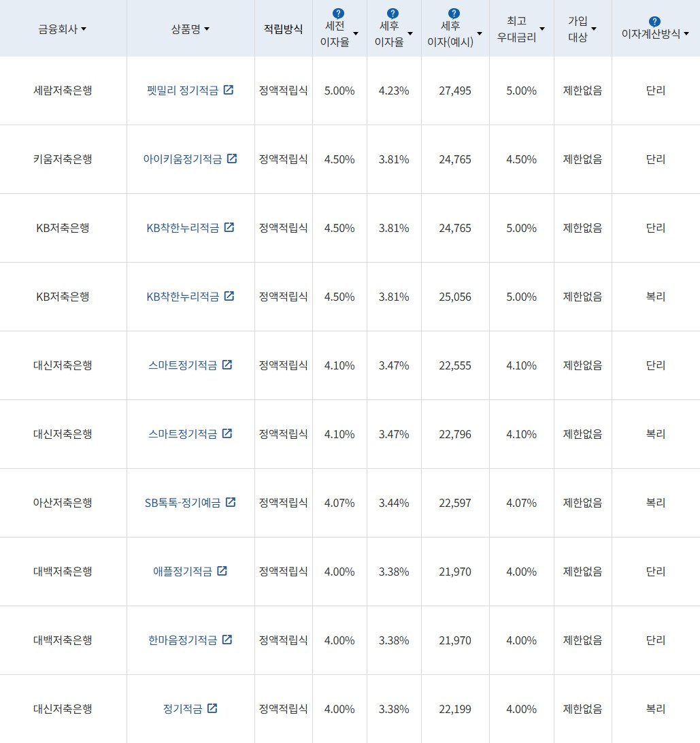Open external link icon beside 펫밀리 정기적금
Screen dimensions: 700x743
(229, 89)
